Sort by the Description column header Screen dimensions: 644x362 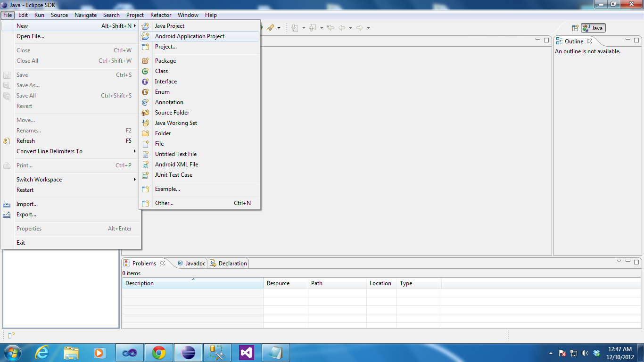click(193, 283)
